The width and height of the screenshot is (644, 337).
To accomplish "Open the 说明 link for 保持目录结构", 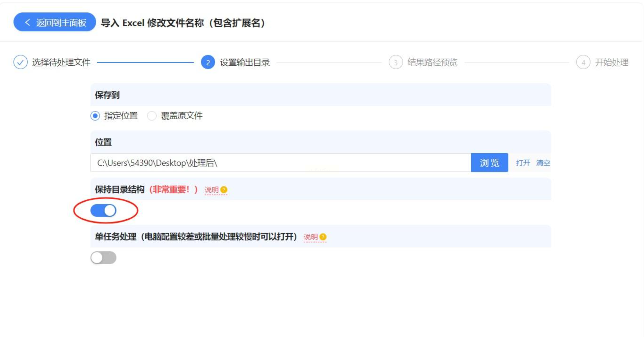I will pyautogui.click(x=212, y=190).
